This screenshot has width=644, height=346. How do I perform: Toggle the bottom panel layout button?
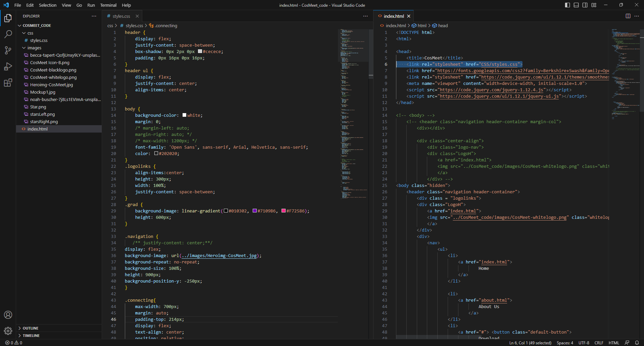coord(576,5)
